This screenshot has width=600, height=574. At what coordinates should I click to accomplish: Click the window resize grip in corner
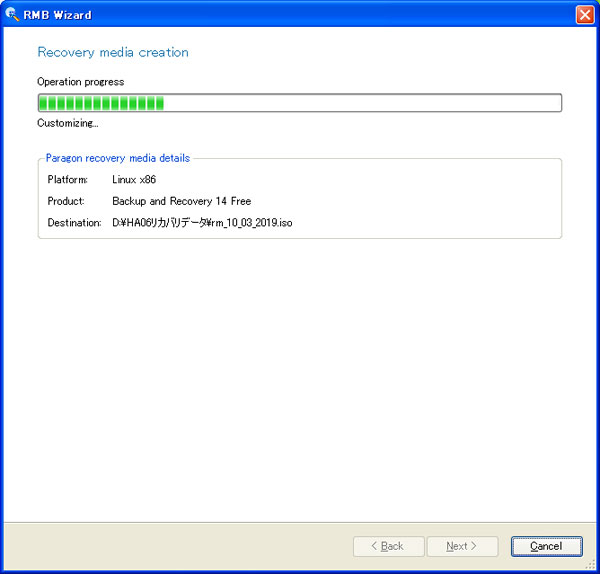[x=590, y=565]
